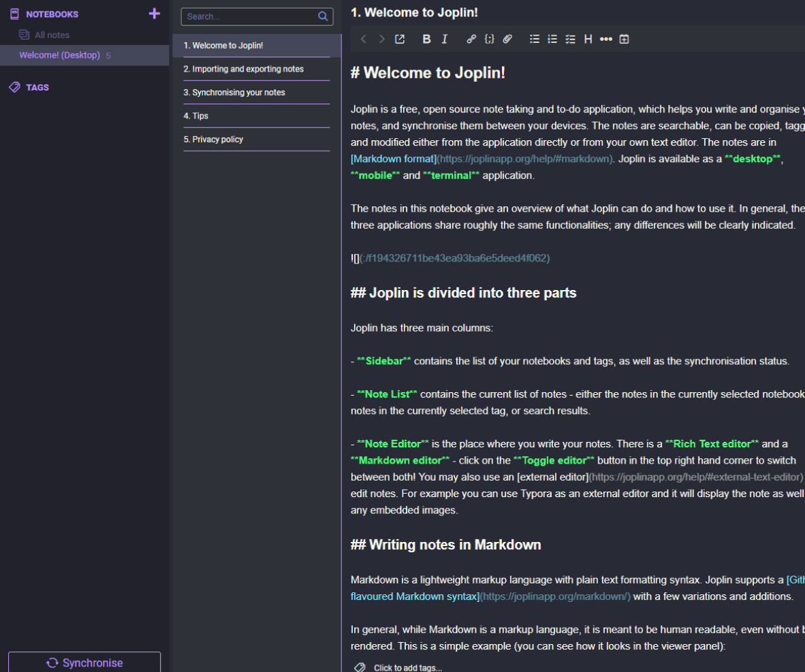Insert date and time with calendar icon
805x672 pixels.
[624, 39]
